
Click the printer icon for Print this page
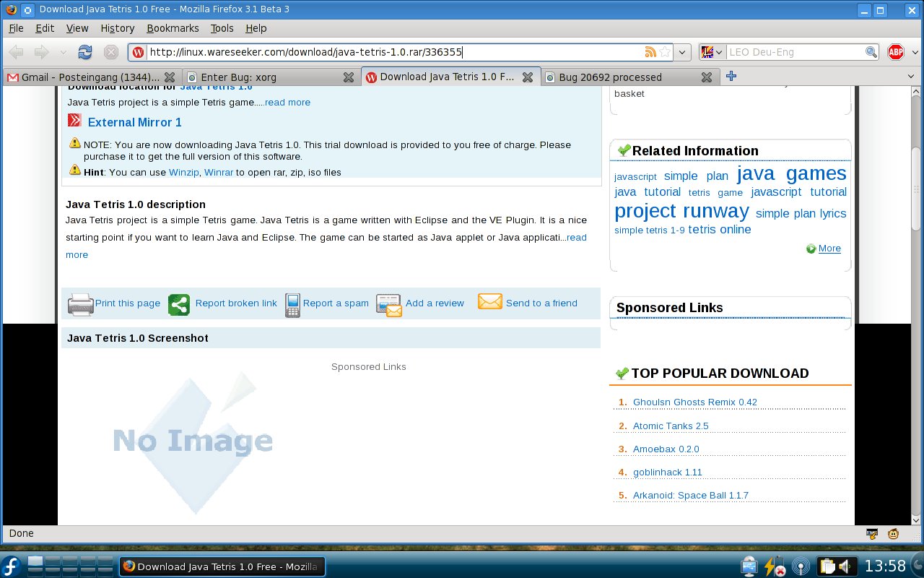point(80,304)
